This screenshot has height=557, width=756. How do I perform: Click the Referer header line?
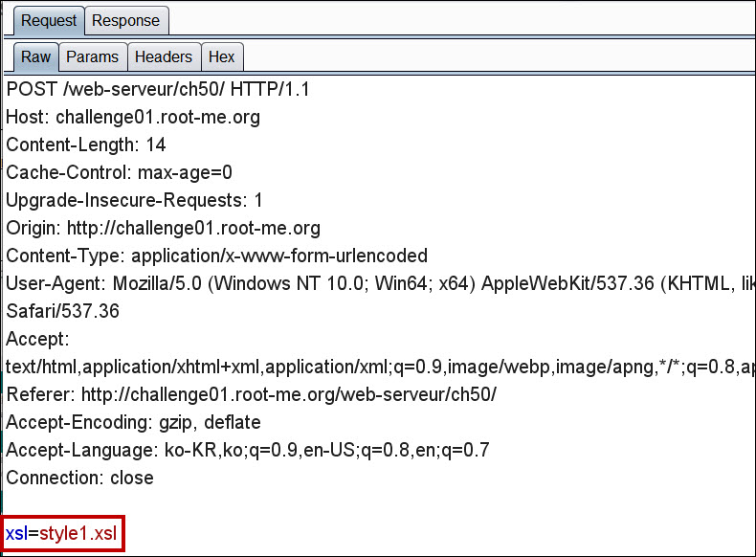coord(251,394)
